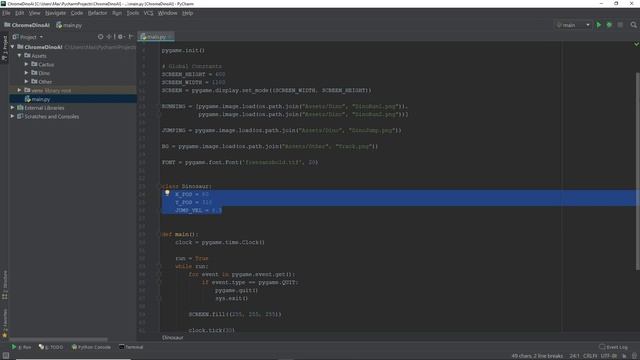The image size is (640, 360).
Task: Click the lock icon in the status bar
Action: (624, 356)
